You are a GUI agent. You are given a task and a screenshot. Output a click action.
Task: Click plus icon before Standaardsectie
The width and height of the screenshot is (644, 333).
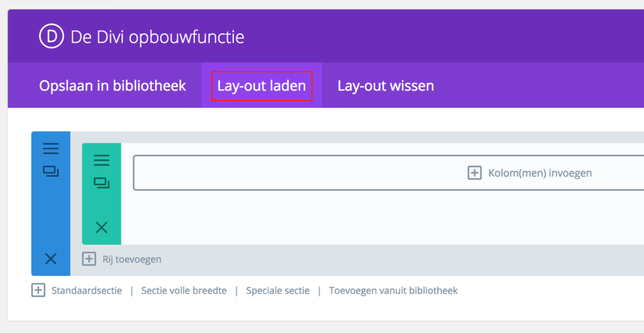point(38,290)
